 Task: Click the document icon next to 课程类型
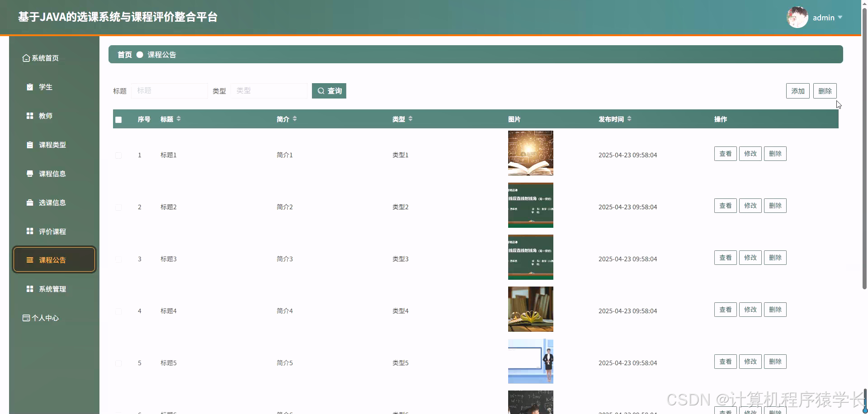coord(30,145)
